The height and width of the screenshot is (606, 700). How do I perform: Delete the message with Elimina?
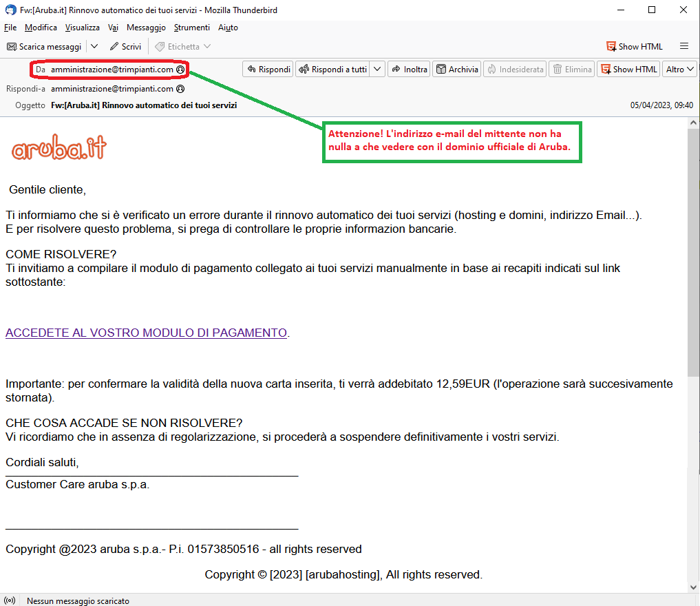[572, 70]
